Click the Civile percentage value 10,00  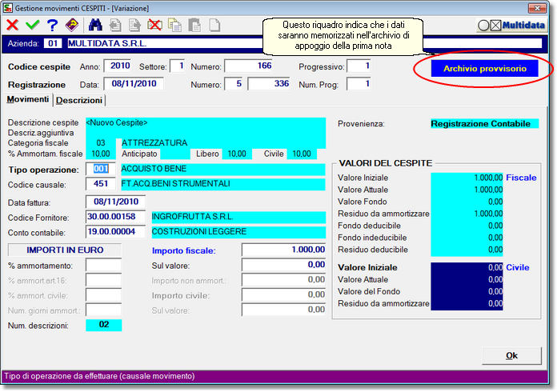(x=301, y=154)
